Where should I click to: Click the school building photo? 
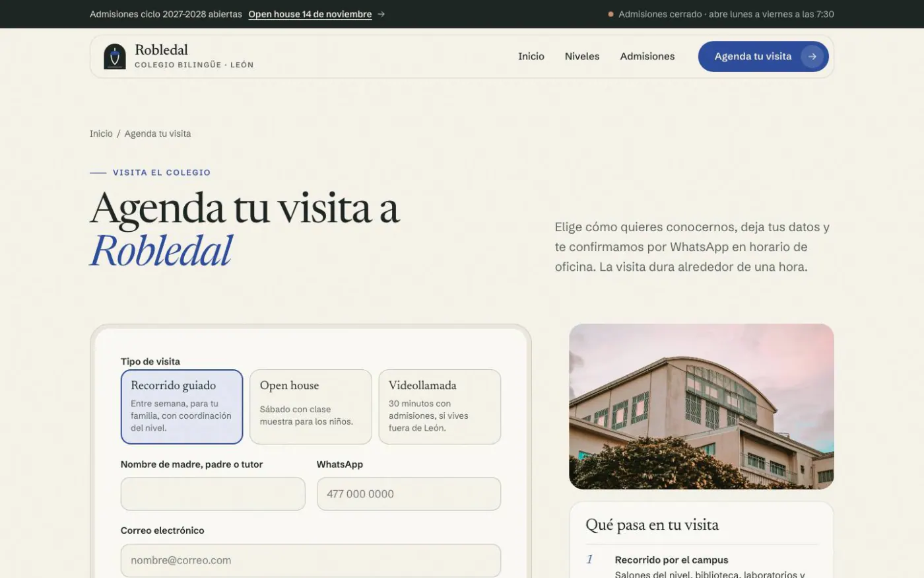(702, 406)
